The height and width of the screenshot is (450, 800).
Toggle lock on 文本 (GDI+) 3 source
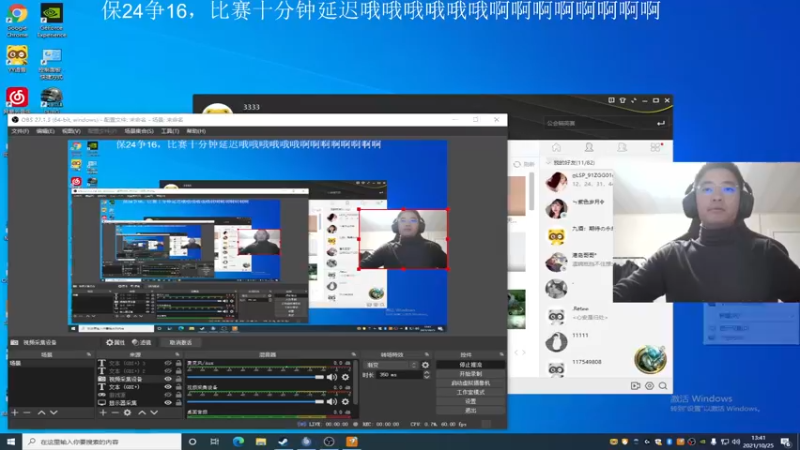tap(179, 363)
